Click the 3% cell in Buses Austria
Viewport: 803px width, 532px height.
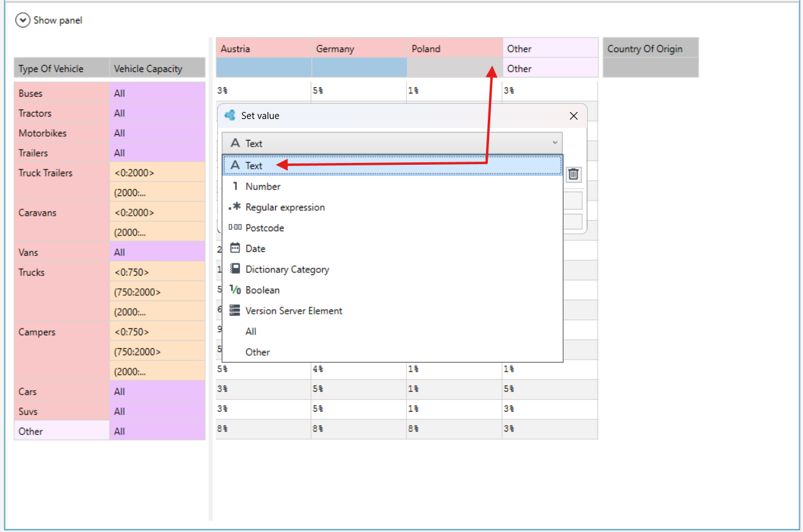tap(264, 90)
